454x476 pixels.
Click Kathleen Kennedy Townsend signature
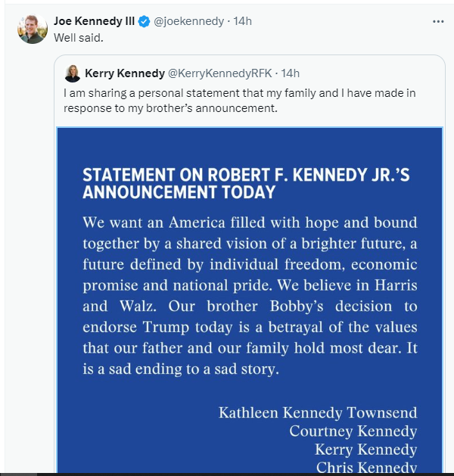pos(318,412)
